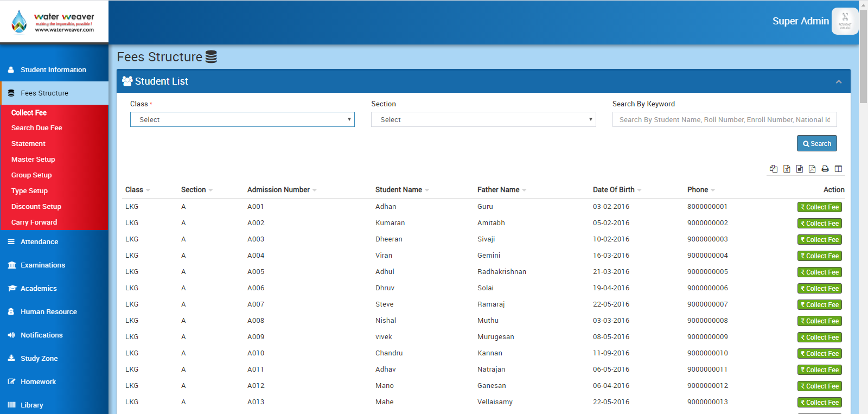
Task: Open the Section select dropdown
Action: point(483,119)
